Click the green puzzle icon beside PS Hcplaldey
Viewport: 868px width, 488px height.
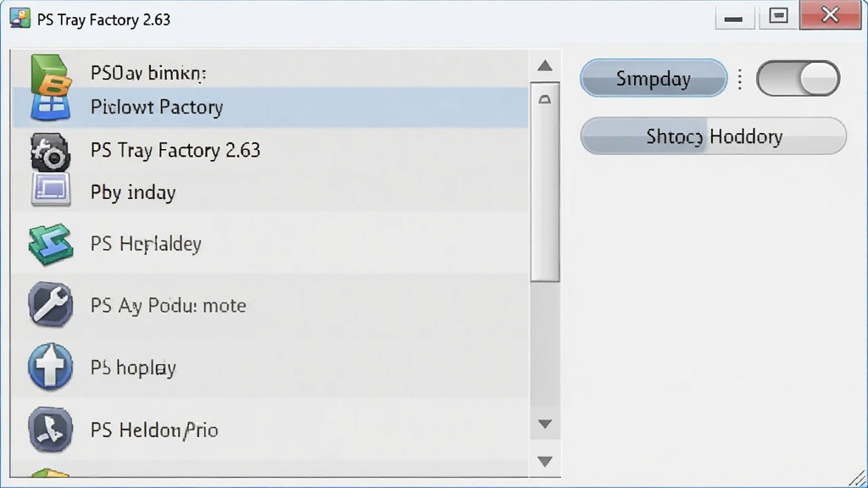50,244
